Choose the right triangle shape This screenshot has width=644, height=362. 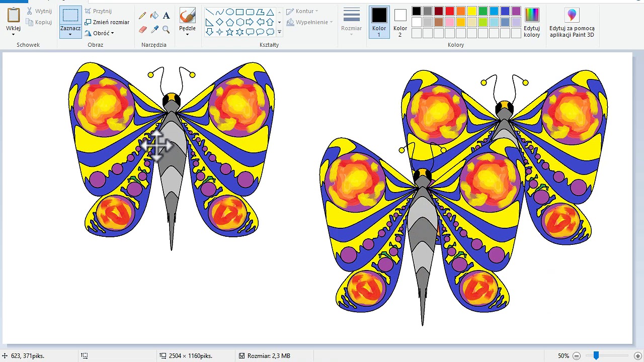click(x=209, y=22)
